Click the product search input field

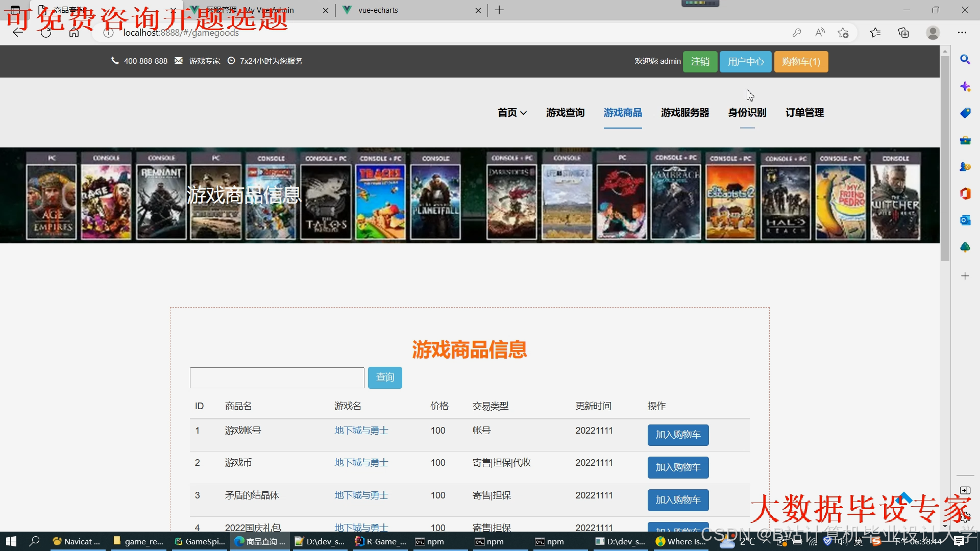pos(277,378)
